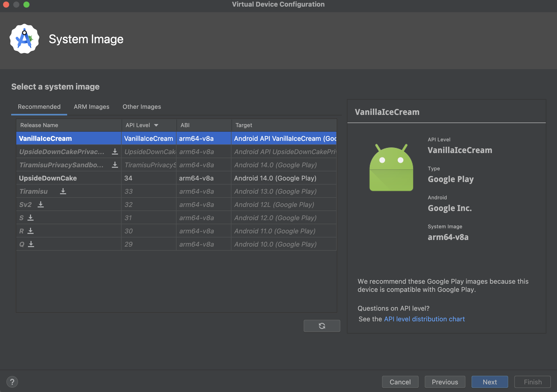
Task: Open the Other Images tab
Action: (x=142, y=107)
